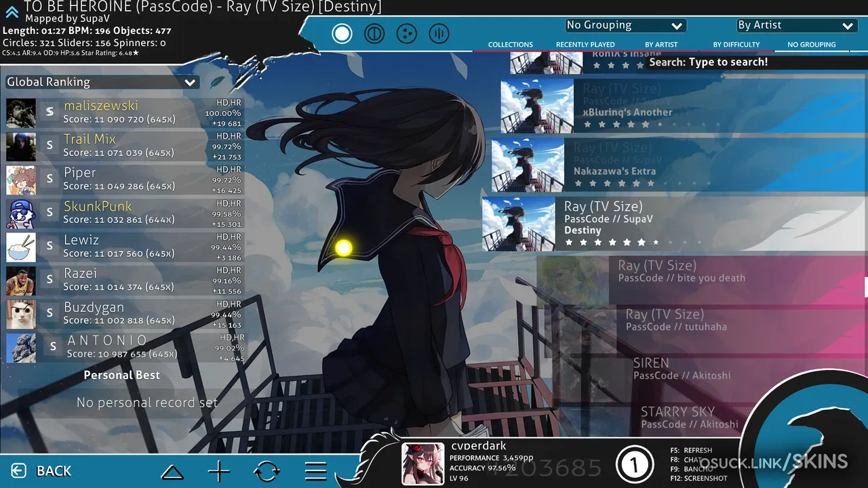Pick a random beatmap with circular arrows icon
This screenshot has height=488, width=868.
pyautogui.click(x=267, y=471)
